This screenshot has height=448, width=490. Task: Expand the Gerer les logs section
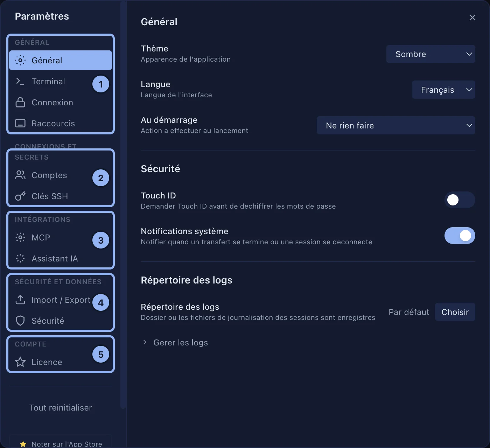[x=174, y=343]
